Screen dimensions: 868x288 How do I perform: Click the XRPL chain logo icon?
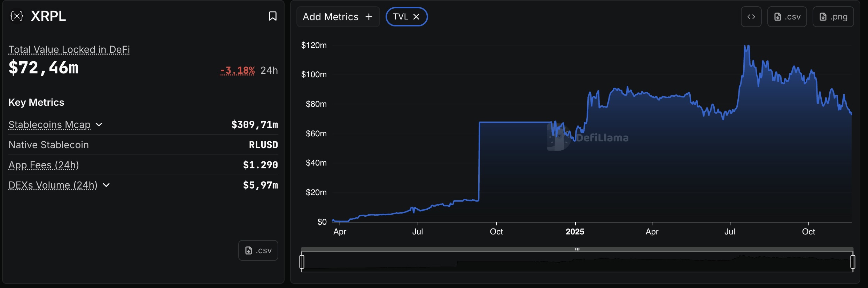tap(17, 16)
